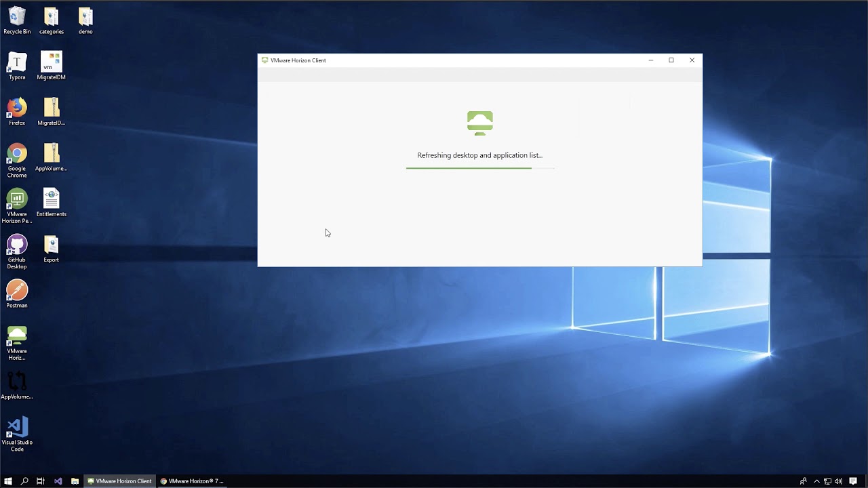
Task: Select the Visual Studio Code shortcut
Action: tap(17, 434)
